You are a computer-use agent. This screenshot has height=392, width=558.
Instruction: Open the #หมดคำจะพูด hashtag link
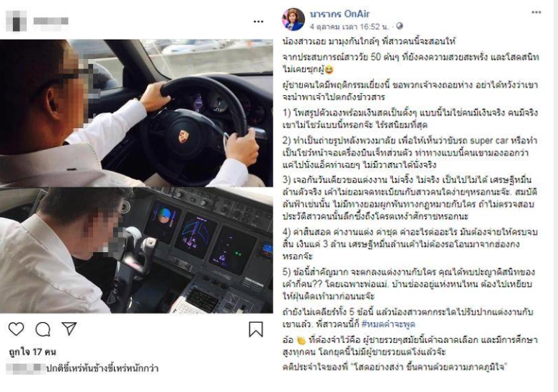(389, 324)
